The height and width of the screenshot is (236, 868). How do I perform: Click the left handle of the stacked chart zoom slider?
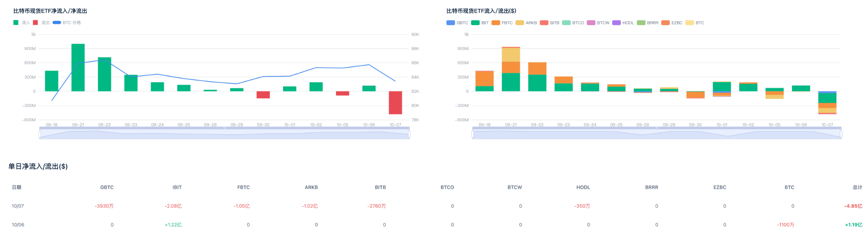pyautogui.click(x=473, y=134)
